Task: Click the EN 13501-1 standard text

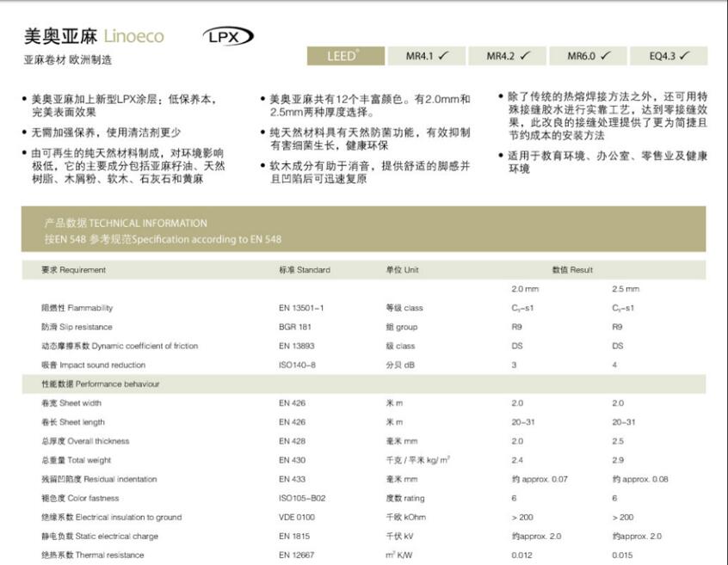Action: [300, 308]
